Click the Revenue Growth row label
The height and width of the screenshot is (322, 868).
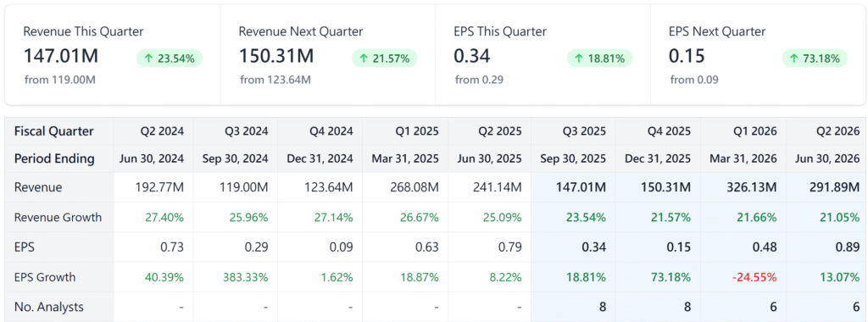[58, 218]
